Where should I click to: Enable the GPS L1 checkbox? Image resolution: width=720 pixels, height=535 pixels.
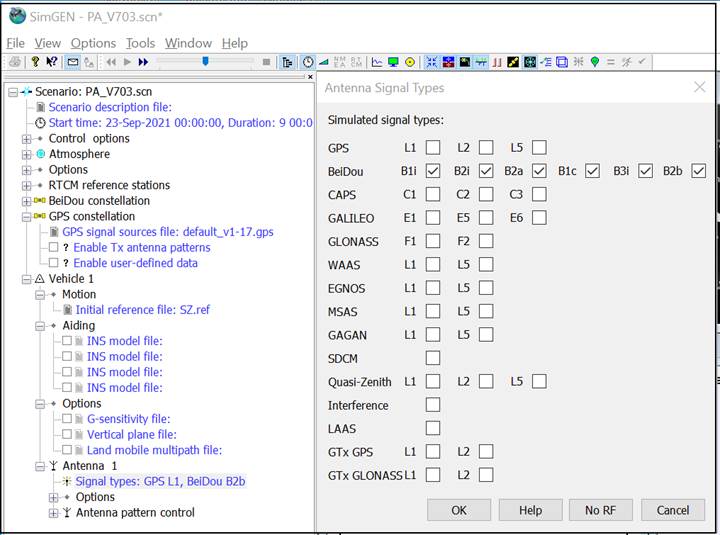click(x=433, y=147)
